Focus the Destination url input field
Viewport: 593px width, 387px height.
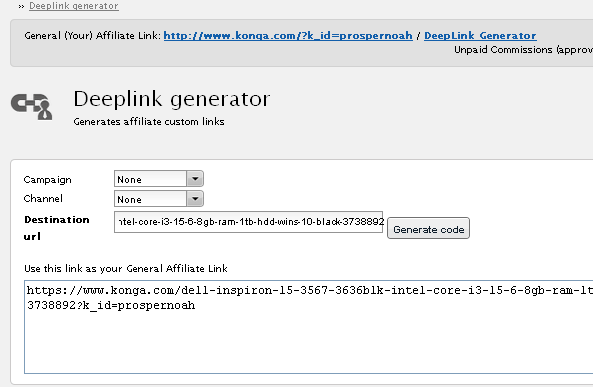click(x=248, y=222)
